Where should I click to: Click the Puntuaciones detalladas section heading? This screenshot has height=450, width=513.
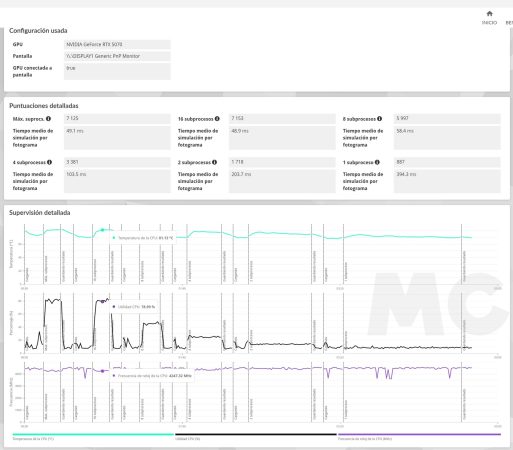click(44, 106)
